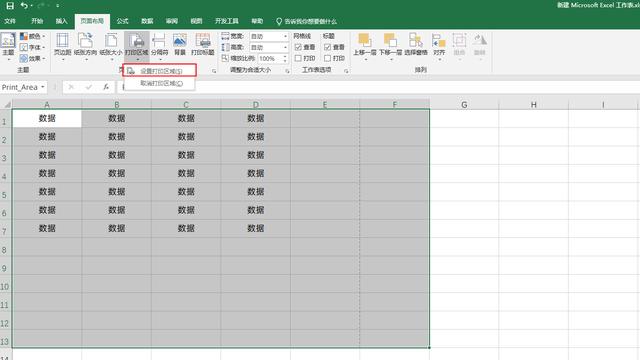Viewport: 640px width, 360px height.
Task: Click the 打印区域 (Print Area) ribbon button
Action: coord(137,46)
